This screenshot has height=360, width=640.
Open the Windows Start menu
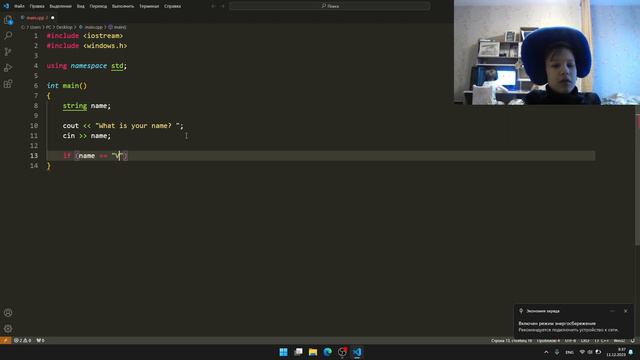point(283,352)
